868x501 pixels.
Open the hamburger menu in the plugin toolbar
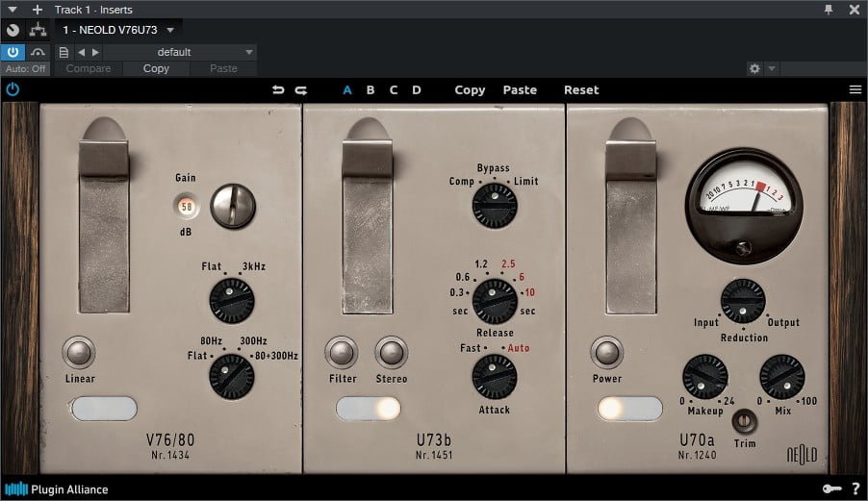click(855, 89)
